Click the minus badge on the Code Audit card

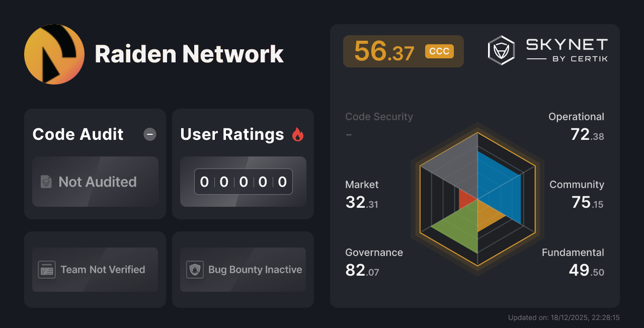point(149,134)
